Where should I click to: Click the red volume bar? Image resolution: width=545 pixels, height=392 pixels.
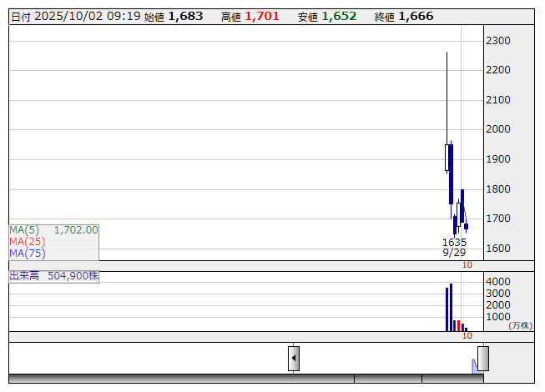(x=458, y=325)
